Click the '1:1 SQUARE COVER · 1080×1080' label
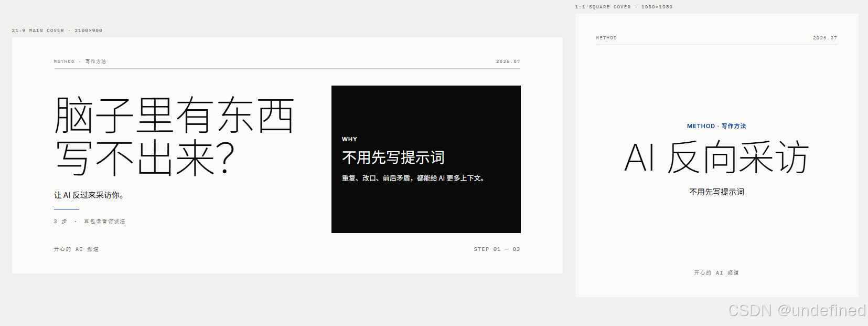 (x=624, y=7)
